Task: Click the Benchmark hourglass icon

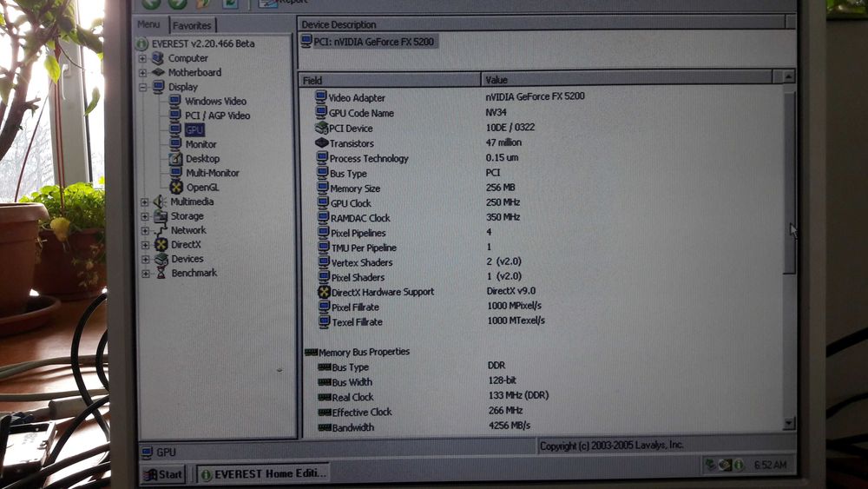Action: tap(161, 273)
